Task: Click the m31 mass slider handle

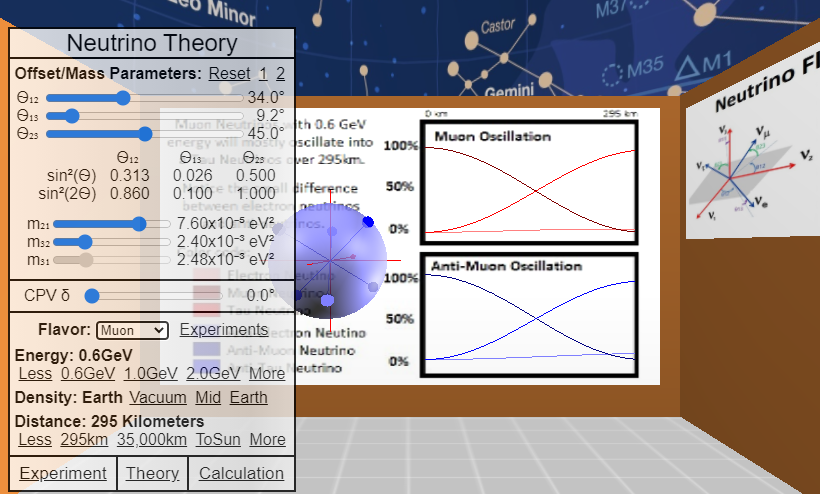Action: click(x=86, y=259)
